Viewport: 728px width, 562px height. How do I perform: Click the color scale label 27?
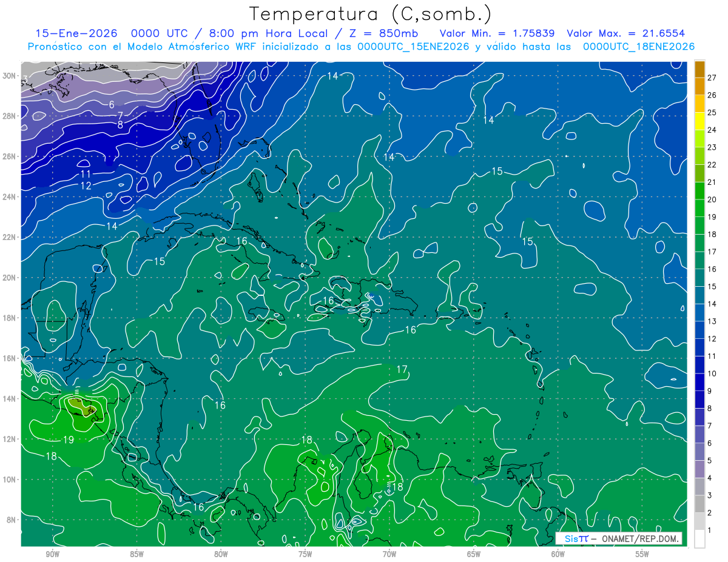coord(712,77)
